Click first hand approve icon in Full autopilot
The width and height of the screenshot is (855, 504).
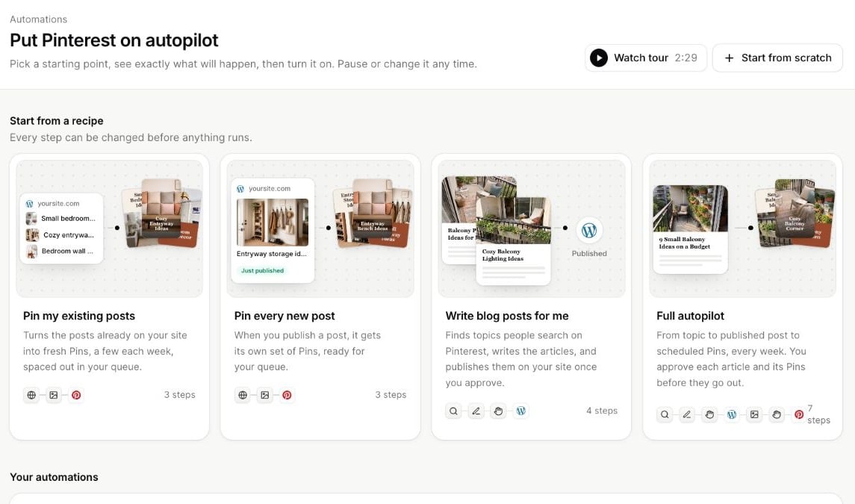point(709,414)
